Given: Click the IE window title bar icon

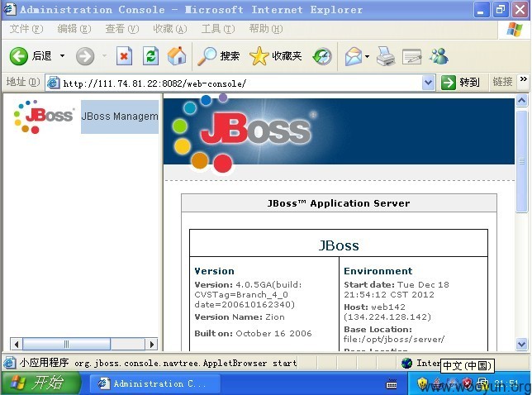Looking at the screenshot, I should (x=10, y=9).
